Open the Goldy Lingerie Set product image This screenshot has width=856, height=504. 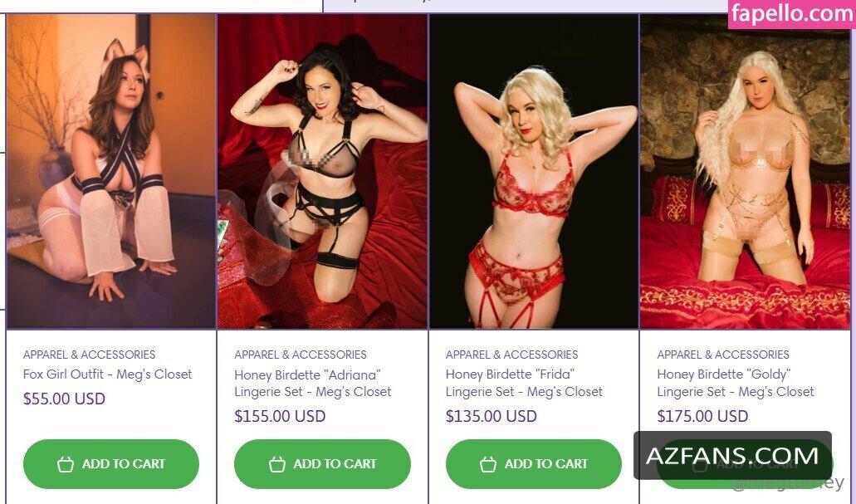tap(746, 171)
